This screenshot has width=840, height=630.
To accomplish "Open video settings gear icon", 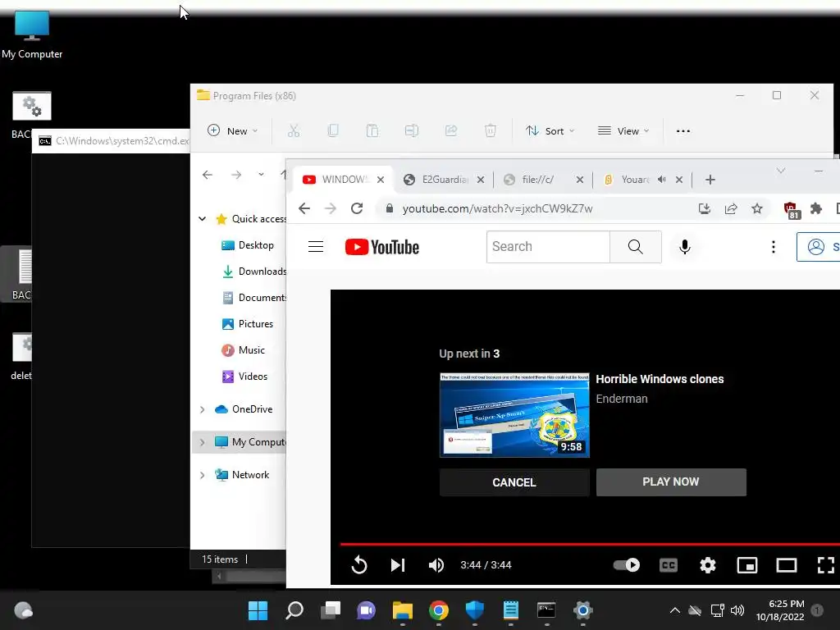I will click(x=708, y=564).
